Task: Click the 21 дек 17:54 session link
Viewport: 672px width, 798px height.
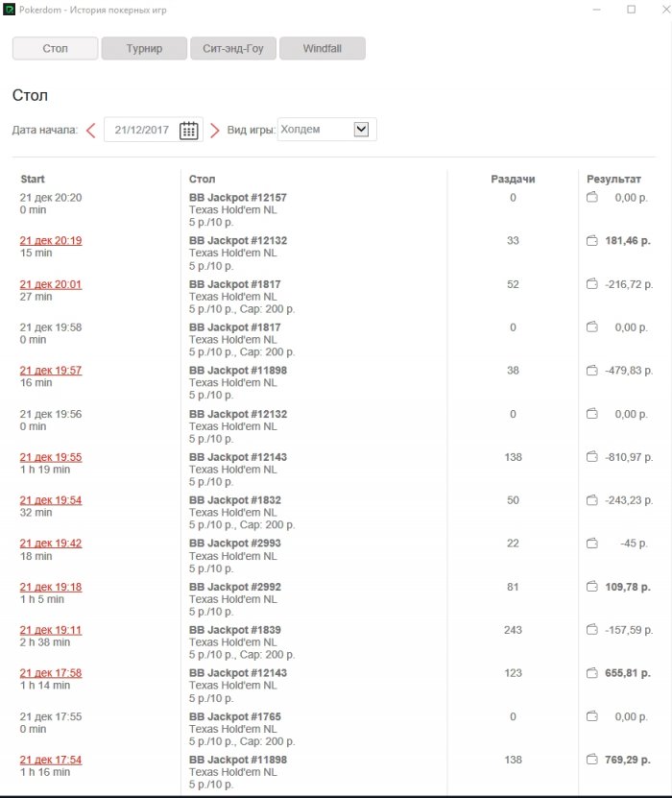Action: tap(51, 760)
